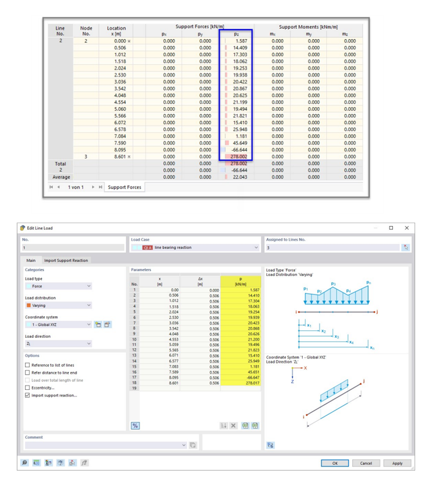Click the Assigned to Lines No. field

tap(333, 247)
